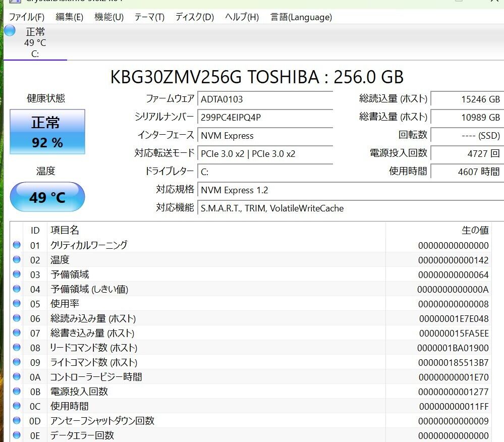Select the 総読み込み量 (ホスト) attribute name
This screenshot has width=504, height=442.
(x=93, y=318)
